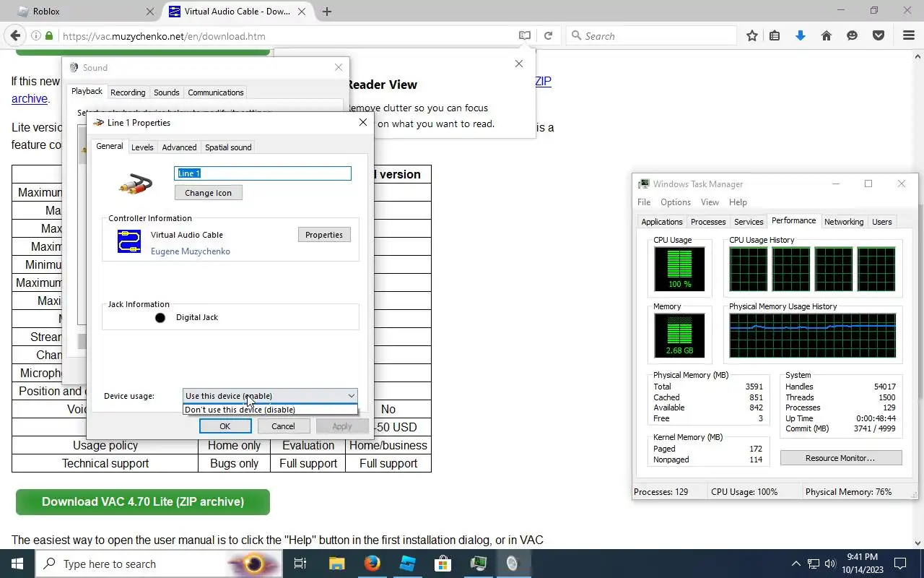This screenshot has height=578, width=924.
Task: Open the Spatial sound tab
Action: point(228,147)
